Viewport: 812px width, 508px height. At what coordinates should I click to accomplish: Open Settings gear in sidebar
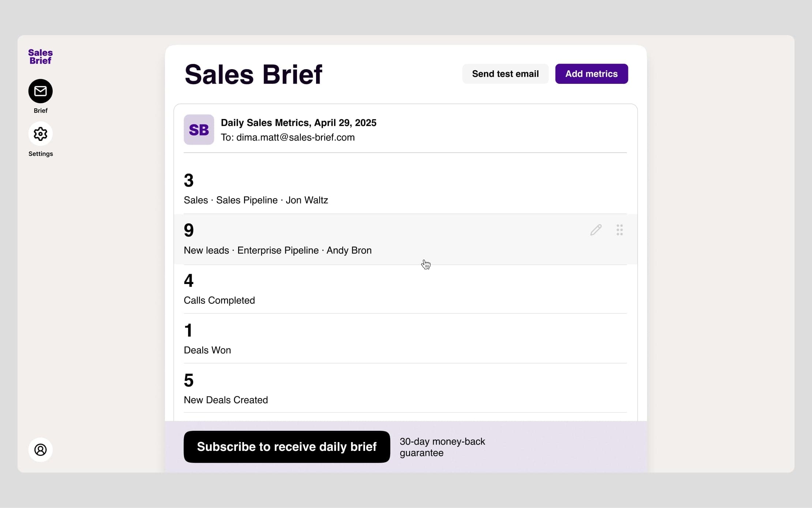40,134
